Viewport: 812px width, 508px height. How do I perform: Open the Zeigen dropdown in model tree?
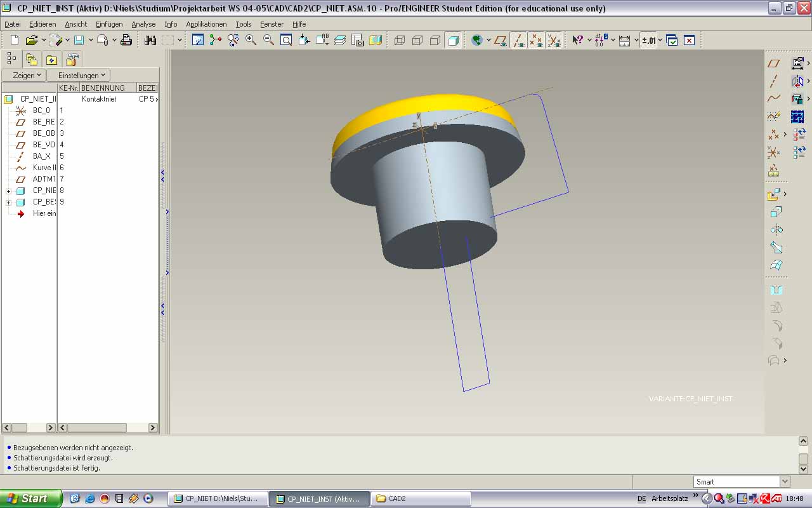coord(27,76)
